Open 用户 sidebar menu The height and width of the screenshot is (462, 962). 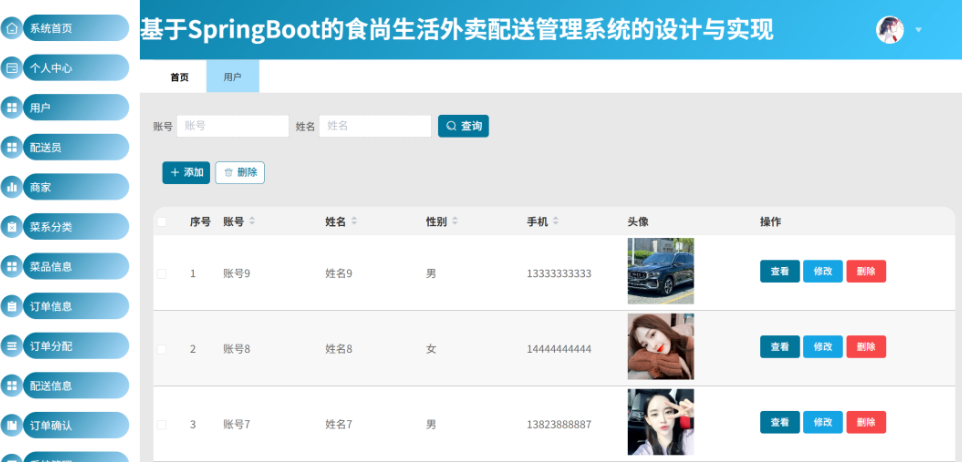point(75,108)
